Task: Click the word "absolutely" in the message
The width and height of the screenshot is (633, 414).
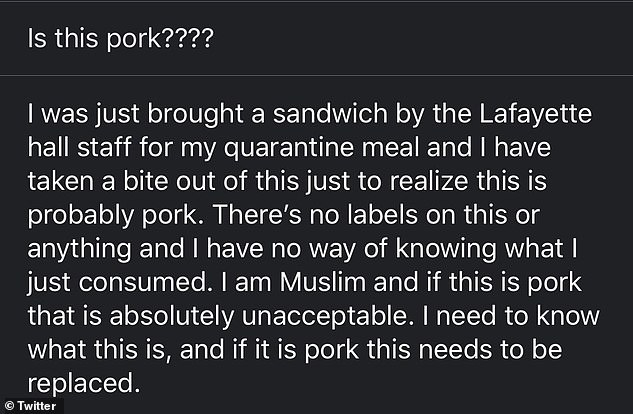Action: (172, 317)
